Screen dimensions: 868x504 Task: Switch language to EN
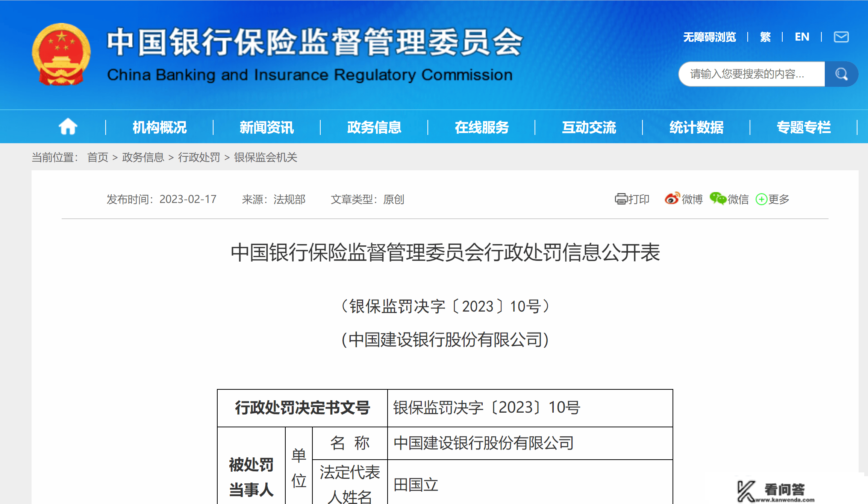tap(802, 37)
